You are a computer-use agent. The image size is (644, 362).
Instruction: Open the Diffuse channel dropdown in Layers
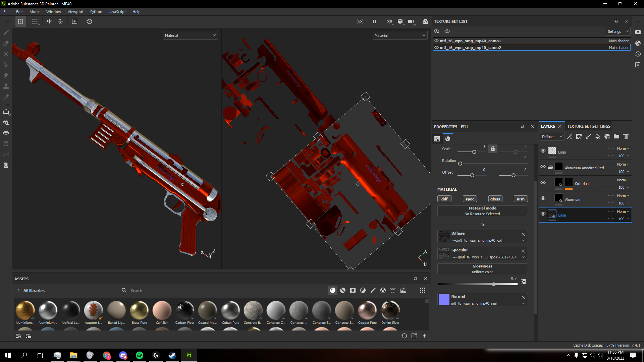click(x=552, y=136)
